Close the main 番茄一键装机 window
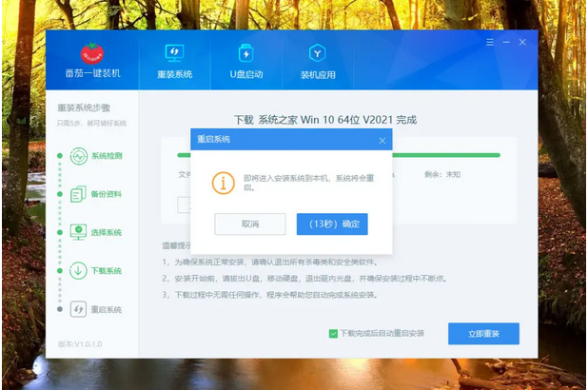 [522, 43]
